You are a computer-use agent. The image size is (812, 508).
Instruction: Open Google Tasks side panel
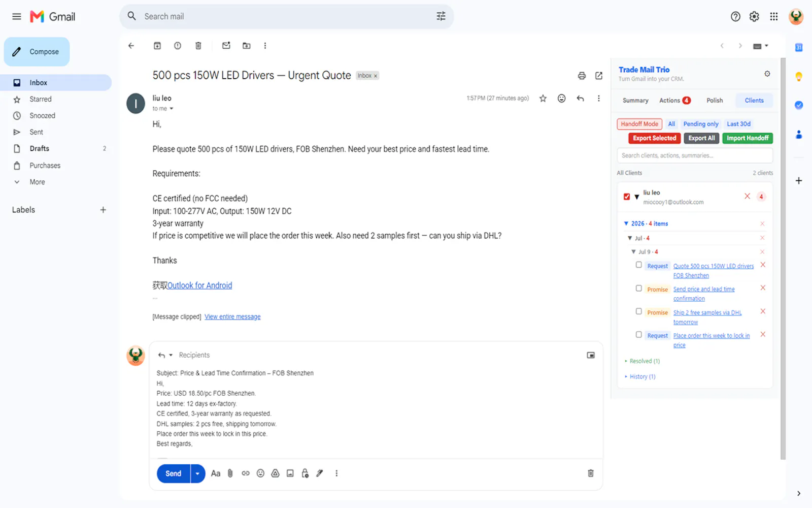(799, 105)
